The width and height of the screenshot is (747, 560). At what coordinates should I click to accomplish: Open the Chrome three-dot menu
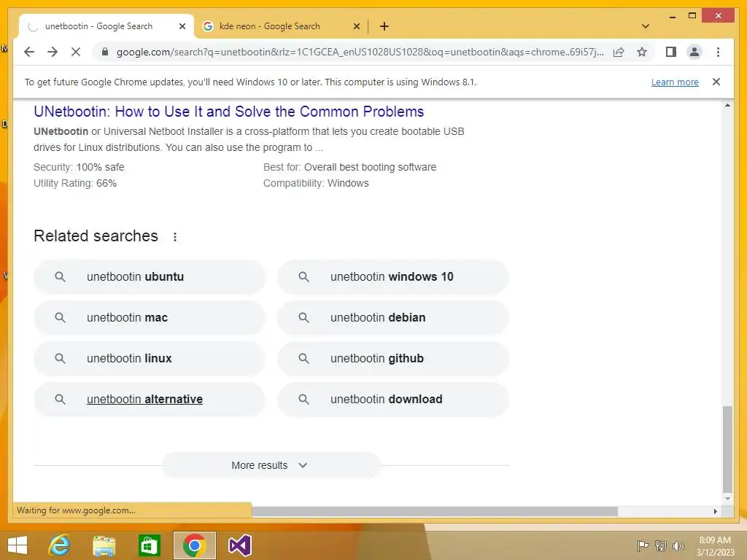pos(718,52)
